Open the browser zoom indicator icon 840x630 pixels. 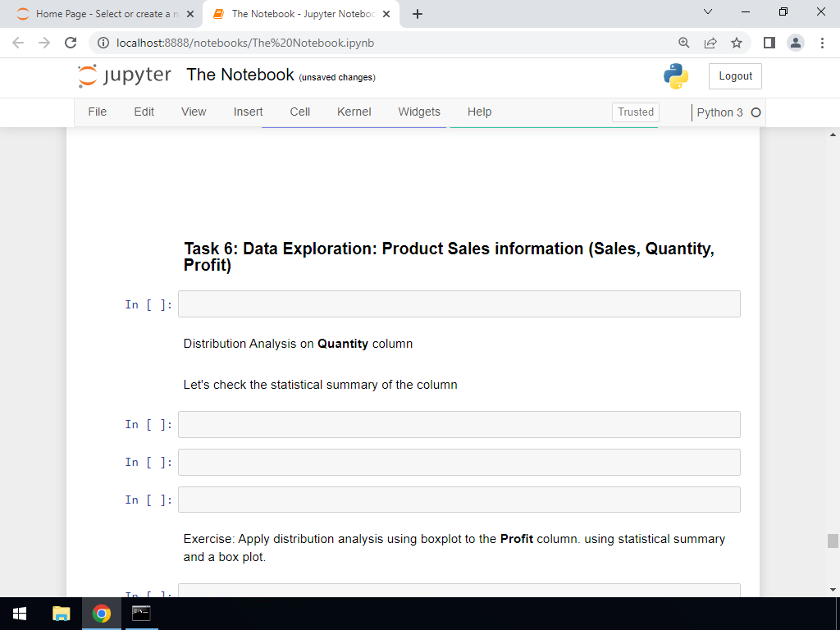point(684,43)
